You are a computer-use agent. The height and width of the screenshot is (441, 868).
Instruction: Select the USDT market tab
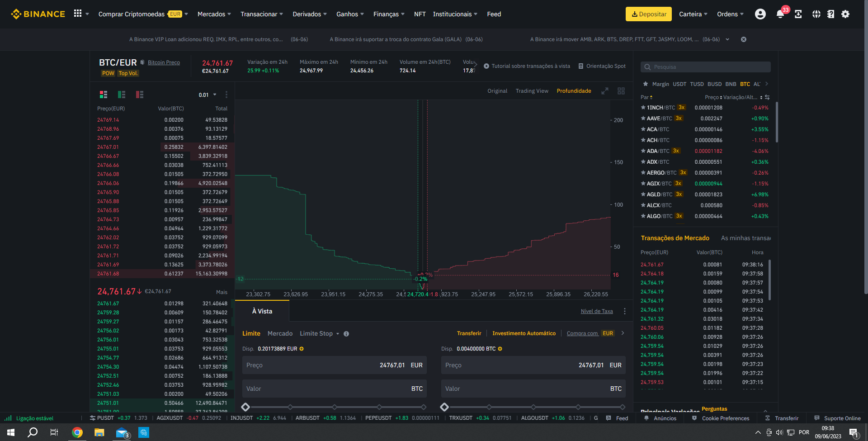(x=679, y=84)
